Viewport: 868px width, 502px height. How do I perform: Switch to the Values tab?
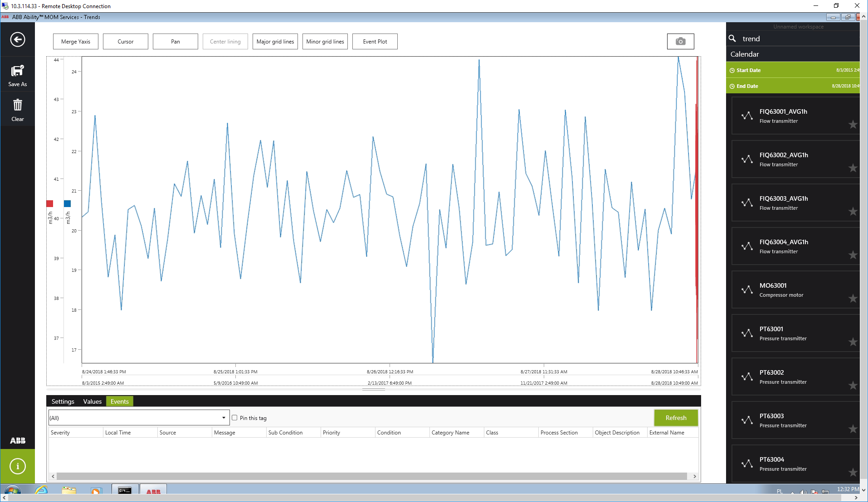pos(92,401)
